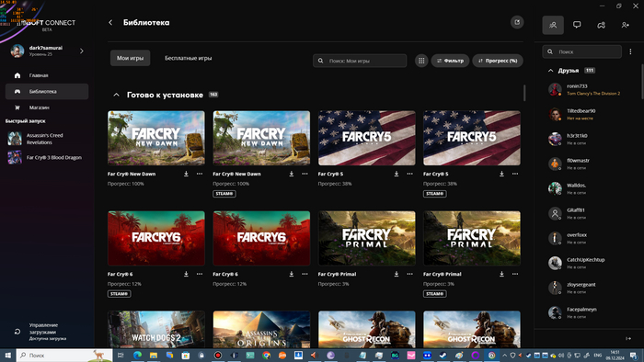
Task: Switch to the Мои игры tab
Action: click(131, 58)
